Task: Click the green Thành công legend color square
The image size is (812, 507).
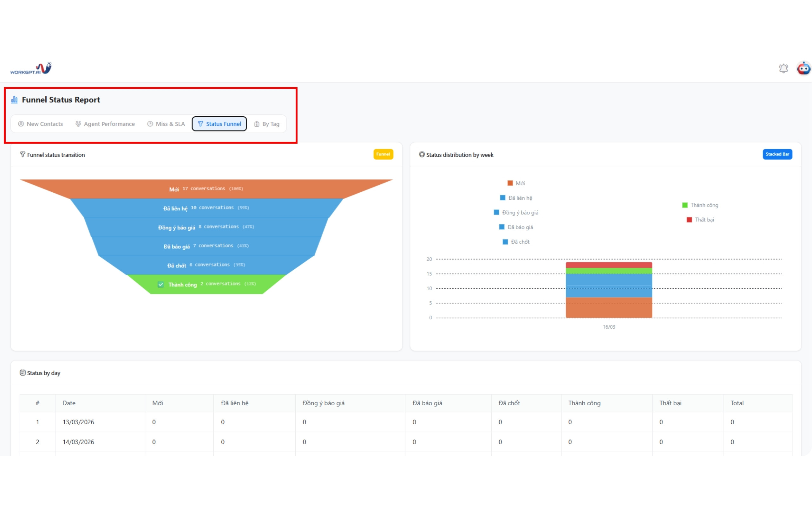Action: click(x=685, y=205)
